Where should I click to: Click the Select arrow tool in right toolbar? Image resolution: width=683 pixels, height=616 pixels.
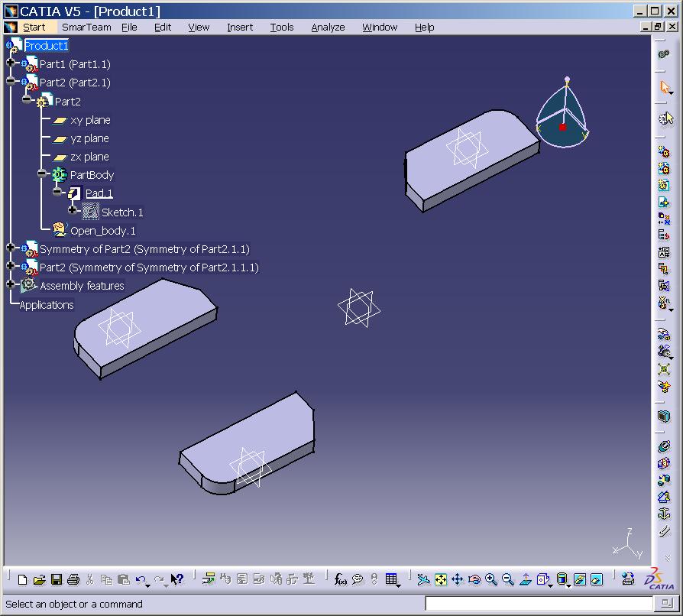pyautogui.click(x=665, y=86)
